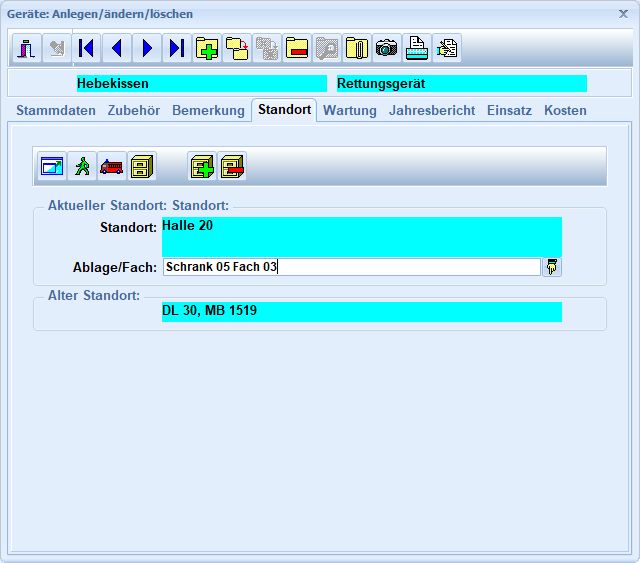Open the Bemerkung tab
This screenshot has width=640, height=563.
[x=209, y=110]
